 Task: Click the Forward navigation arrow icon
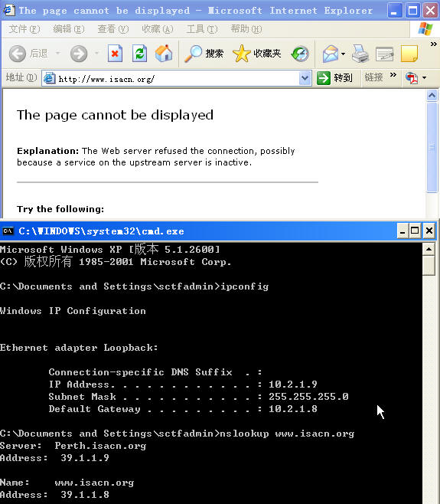79,54
